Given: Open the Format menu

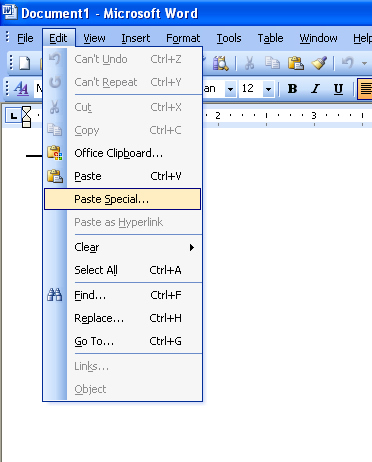Looking at the screenshot, I should pos(183,38).
